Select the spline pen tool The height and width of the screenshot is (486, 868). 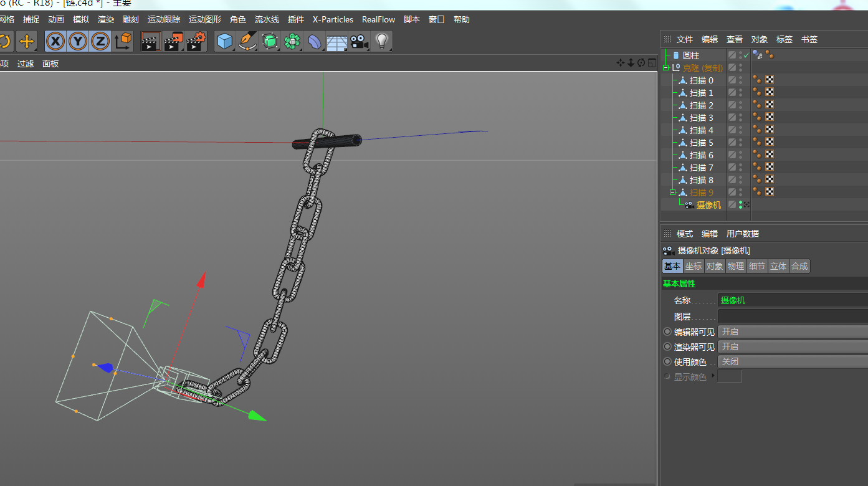tap(247, 42)
